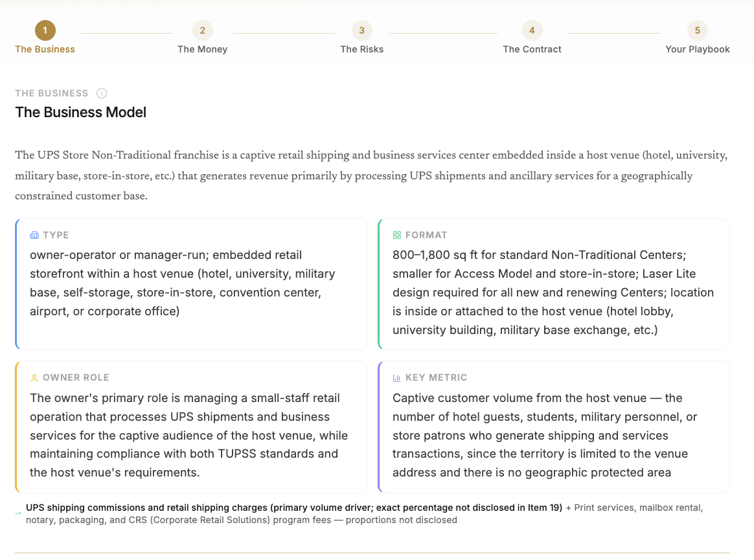Open Your Playbook tab label
Screen dimensions: 754x560
[x=697, y=49]
